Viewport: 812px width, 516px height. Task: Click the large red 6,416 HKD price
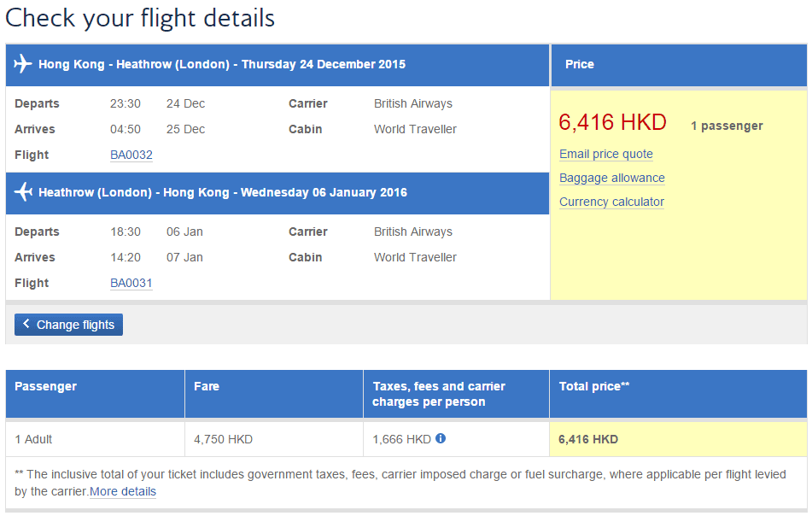[x=612, y=122]
